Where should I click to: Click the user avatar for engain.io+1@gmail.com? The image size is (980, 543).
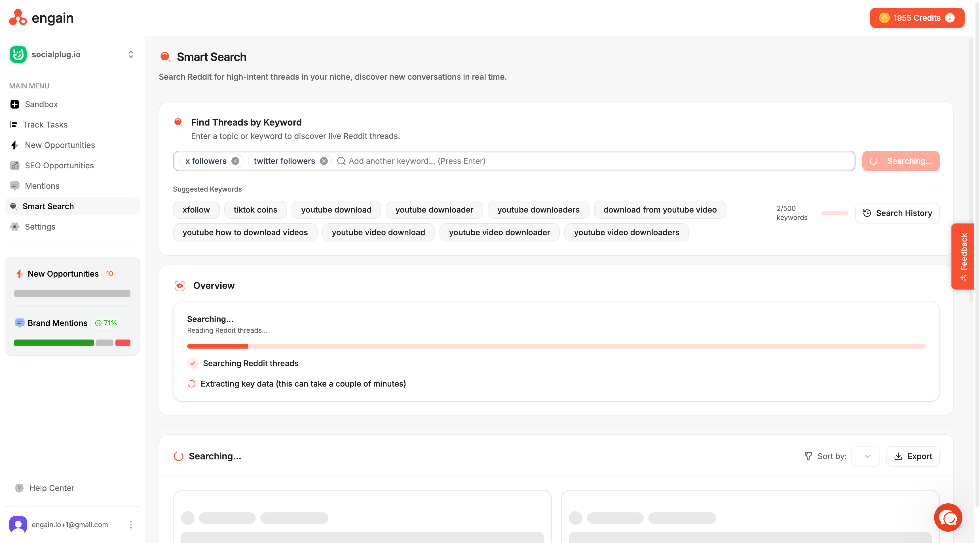pyautogui.click(x=18, y=525)
